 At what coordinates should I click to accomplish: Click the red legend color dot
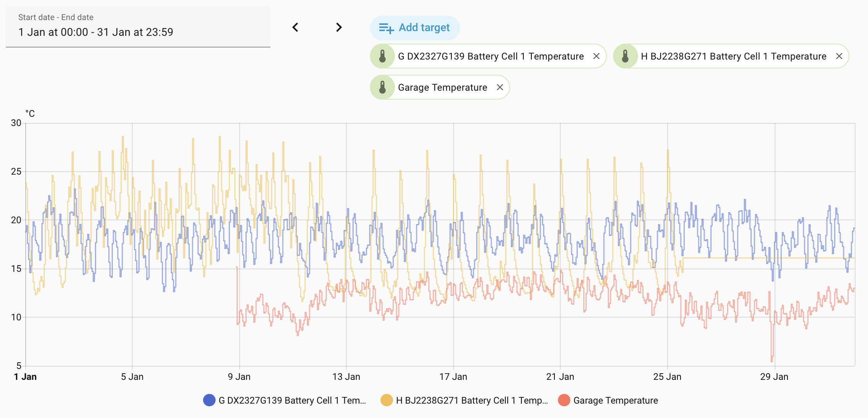(564, 400)
